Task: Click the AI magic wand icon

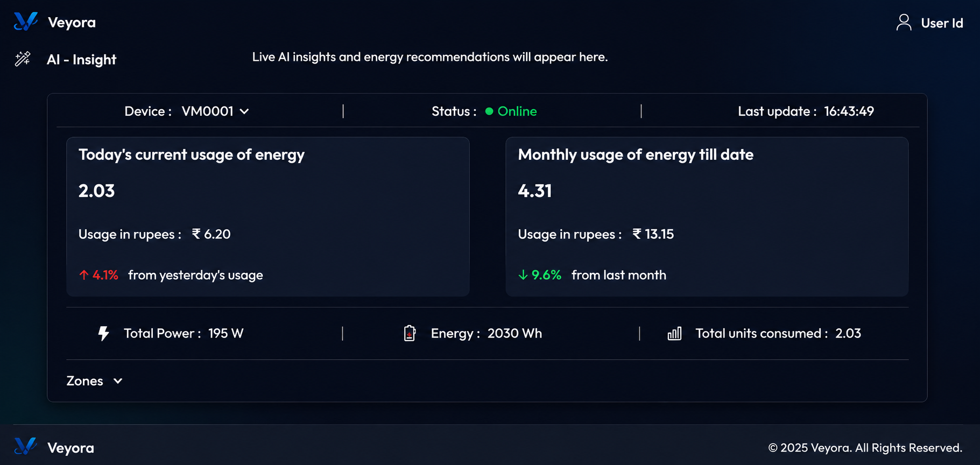Action: (23, 59)
